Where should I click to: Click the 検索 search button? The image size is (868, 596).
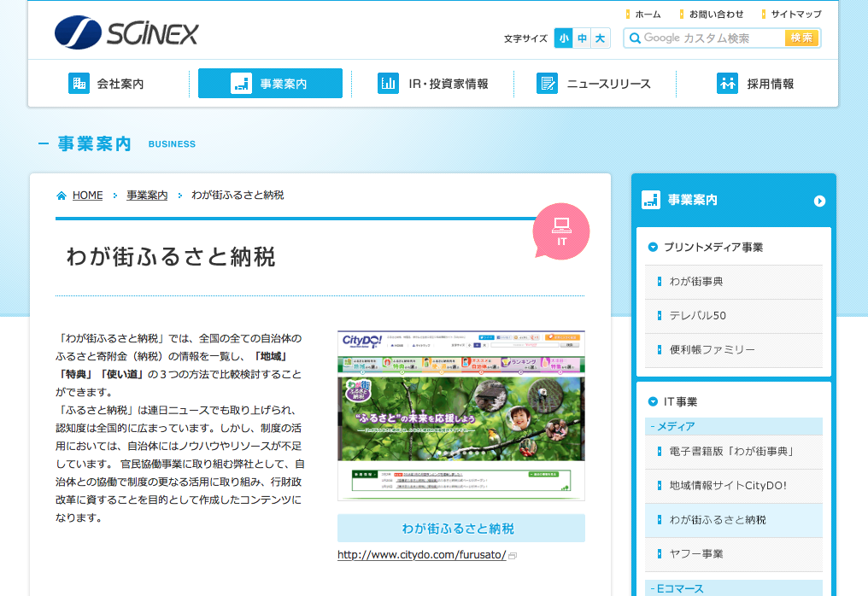(x=801, y=38)
